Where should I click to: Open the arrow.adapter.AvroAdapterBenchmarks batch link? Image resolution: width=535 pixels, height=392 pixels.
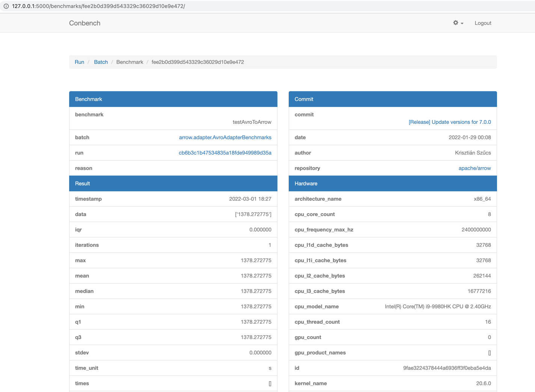(x=225, y=137)
